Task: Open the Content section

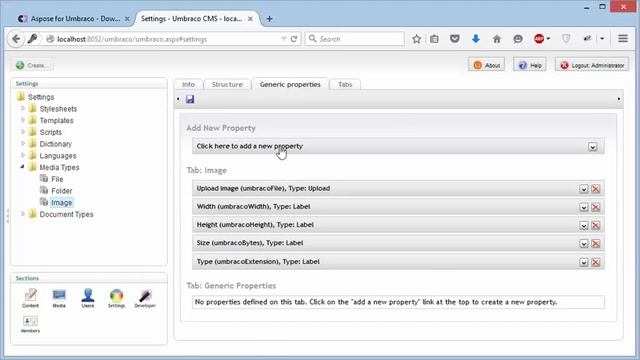Action: (x=30, y=298)
